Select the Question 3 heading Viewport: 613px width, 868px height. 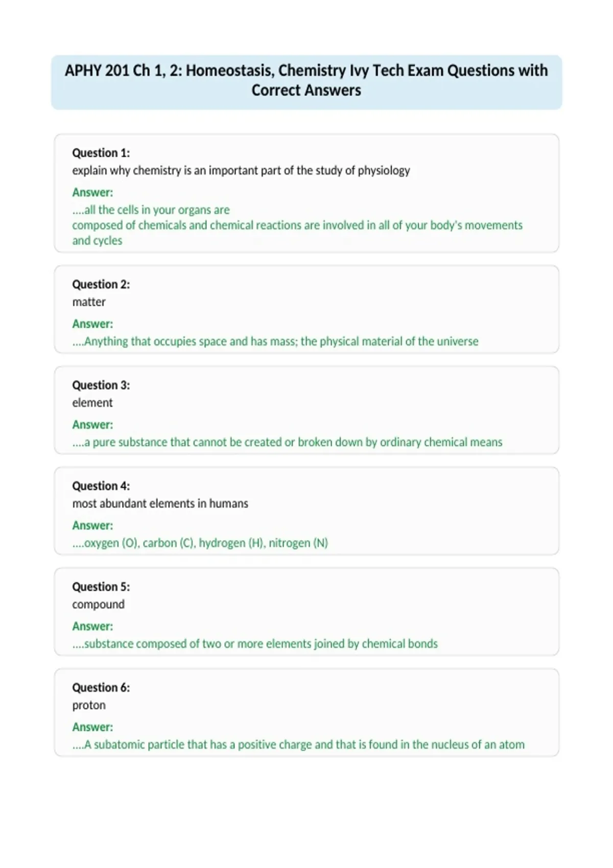(101, 385)
